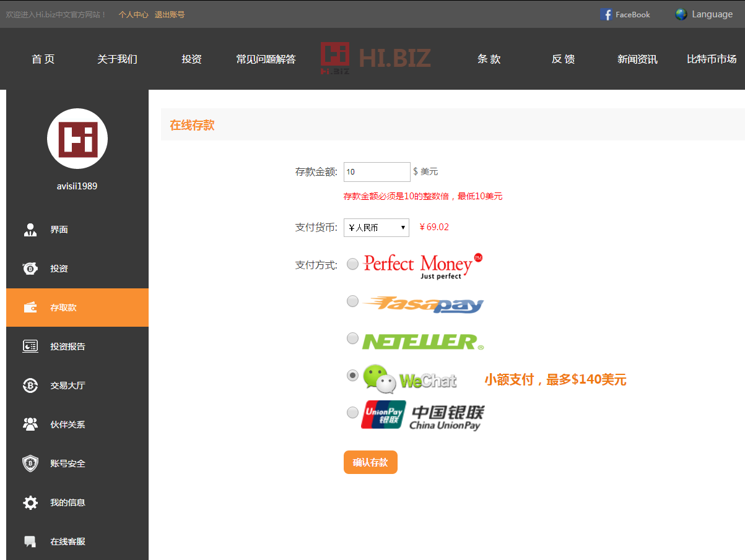Click the username avisii1989
745x560 pixels.
[77, 186]
